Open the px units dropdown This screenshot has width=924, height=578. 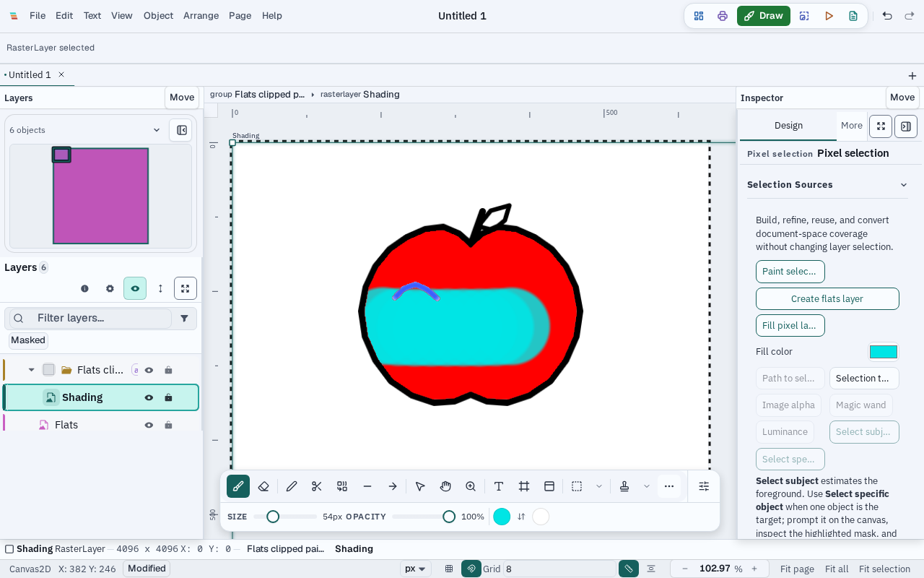tap(416, 569)
